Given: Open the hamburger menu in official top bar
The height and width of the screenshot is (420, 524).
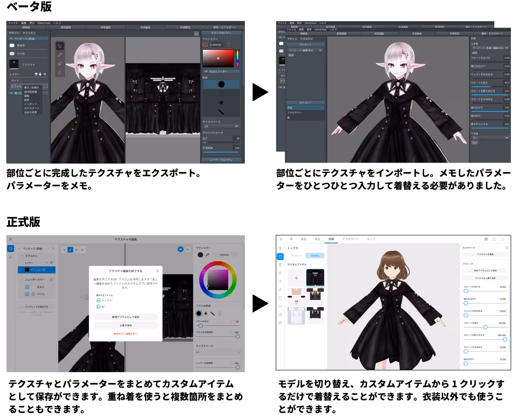Looking at the screenshot, I should (281, 239).
